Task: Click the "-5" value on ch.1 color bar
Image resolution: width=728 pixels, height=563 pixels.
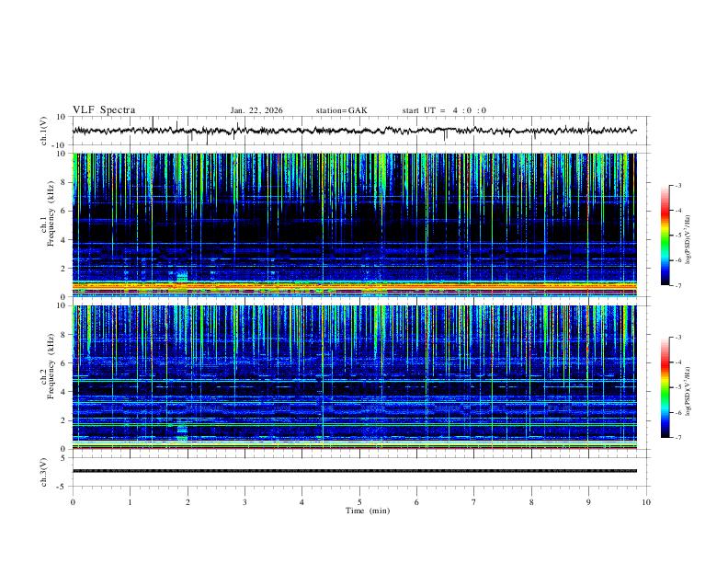Action: (678, 236)
